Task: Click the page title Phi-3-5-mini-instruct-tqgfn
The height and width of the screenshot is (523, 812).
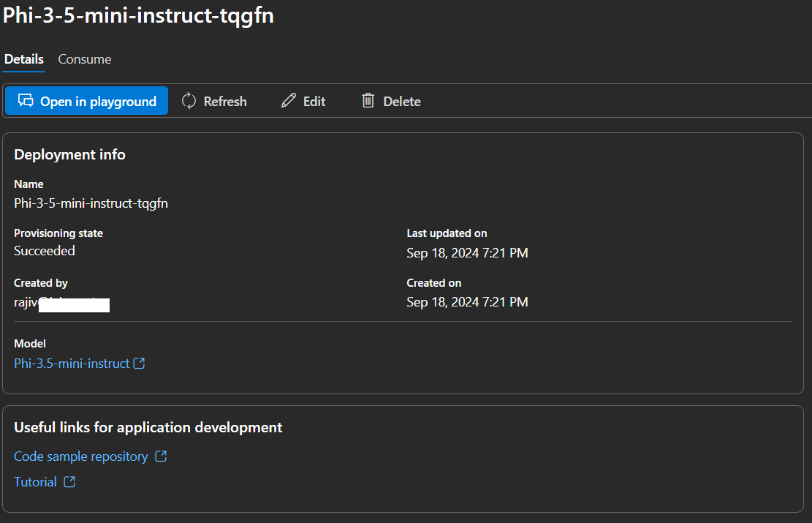Action: [x=138, y=15]
